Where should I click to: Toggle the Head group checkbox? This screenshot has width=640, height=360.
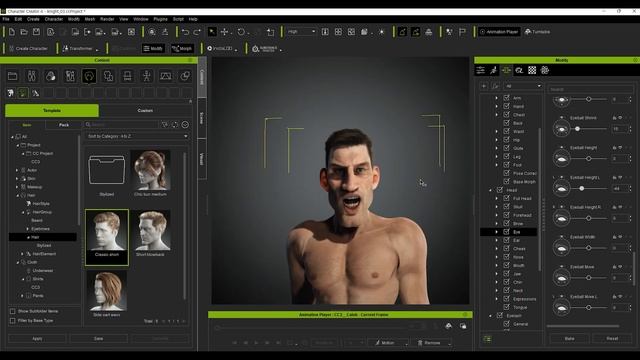pos(500,190)
